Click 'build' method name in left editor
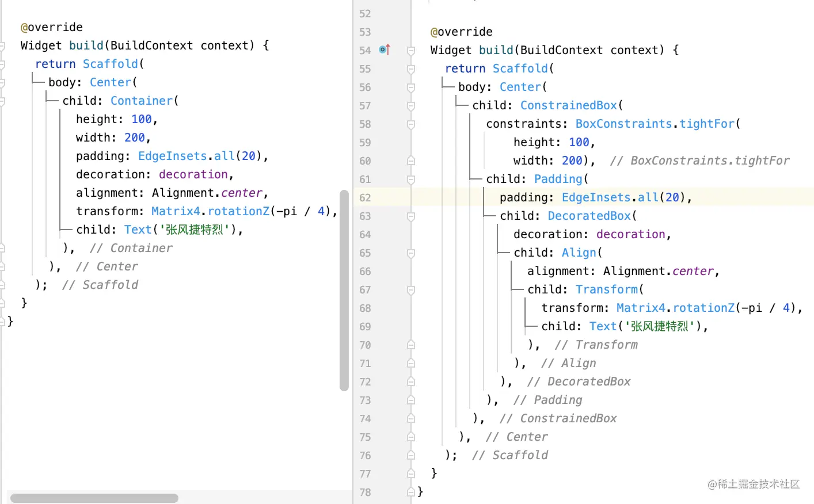Screen dimensions: 814x504 click(86, 45)
